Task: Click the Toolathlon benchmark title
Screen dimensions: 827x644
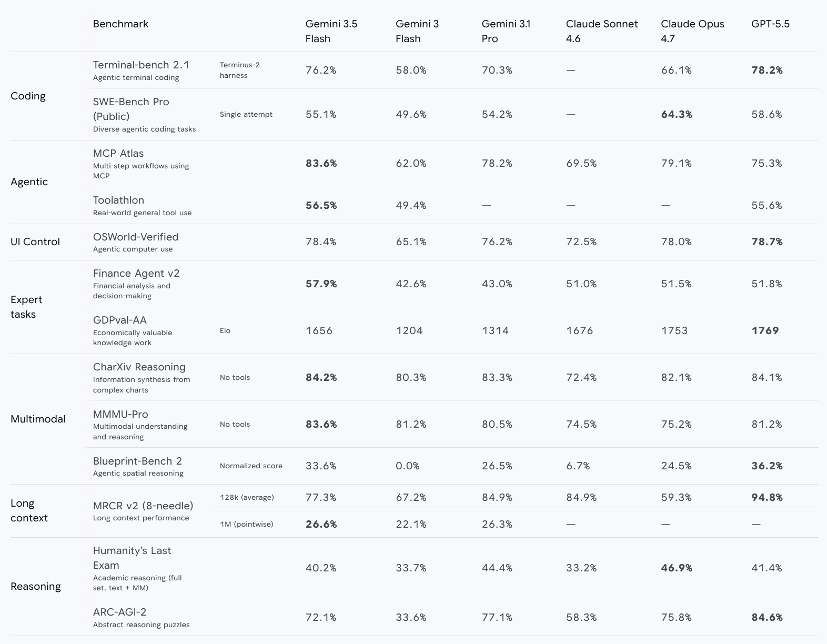Action: pyautogui.click(x=118, y=200)
